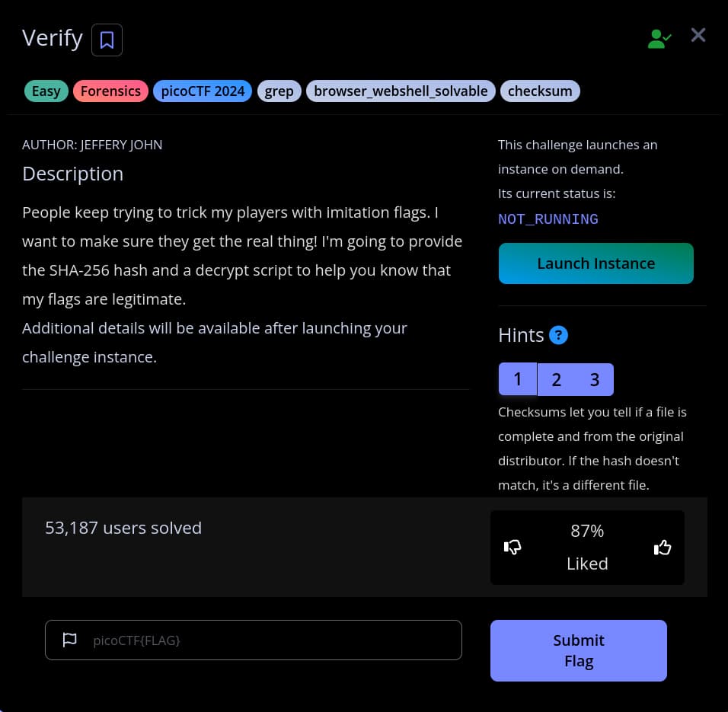Close the challenge dialog with X
728x712 pixels.
[x=698, y=35]
